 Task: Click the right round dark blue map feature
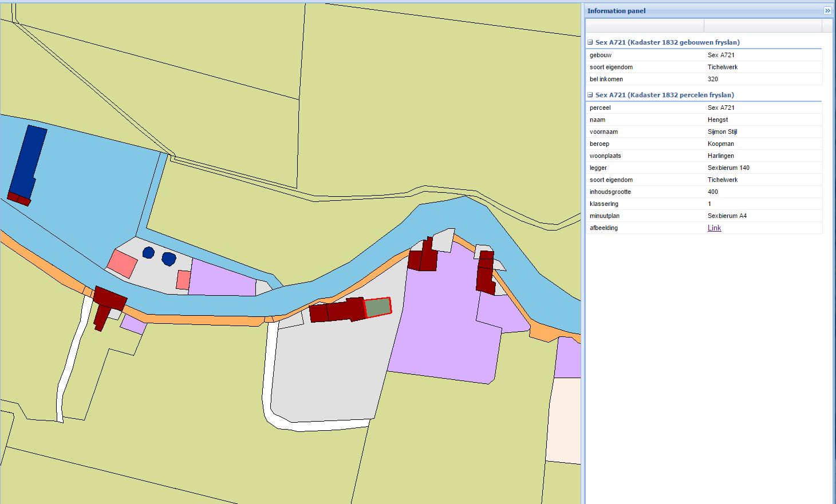(168, 259)
